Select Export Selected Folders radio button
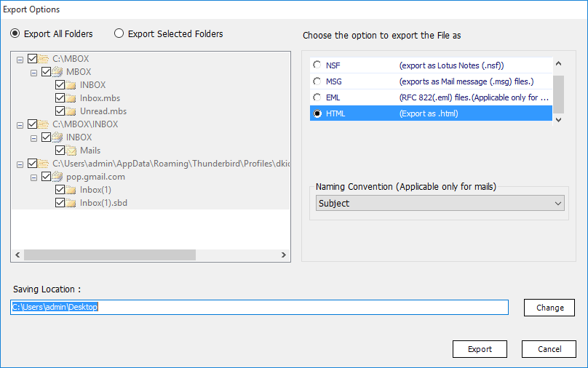The width and height of the screenshot is (588, 368). (x=119, y=33)
